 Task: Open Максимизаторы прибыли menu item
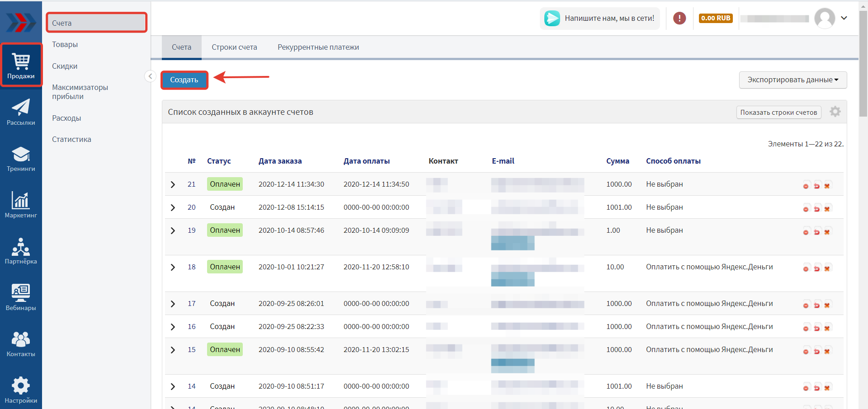pos(80,92)
